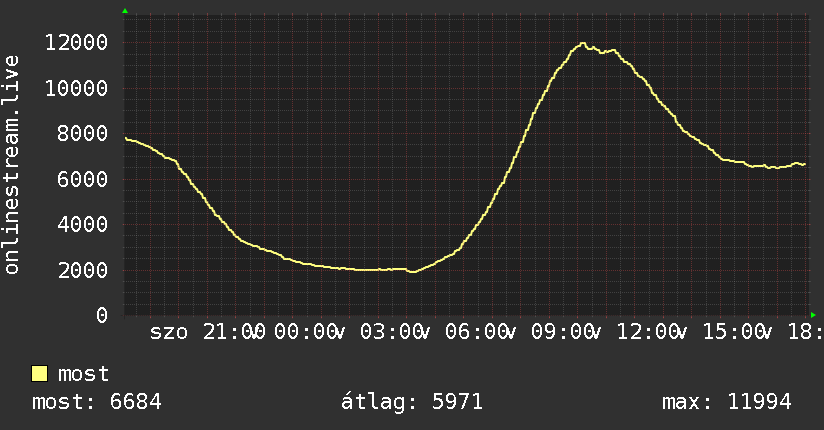Click the yellow line's lowest point near 2000
This screenshot has height=430, width=824.
(414, 272)
